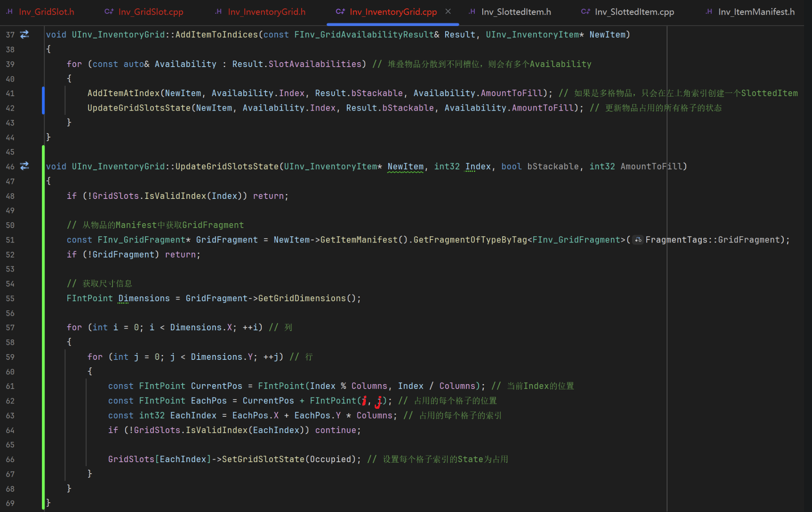Click line number 69 in the gutter
The image size is (812, 512).
coord(10,504)
